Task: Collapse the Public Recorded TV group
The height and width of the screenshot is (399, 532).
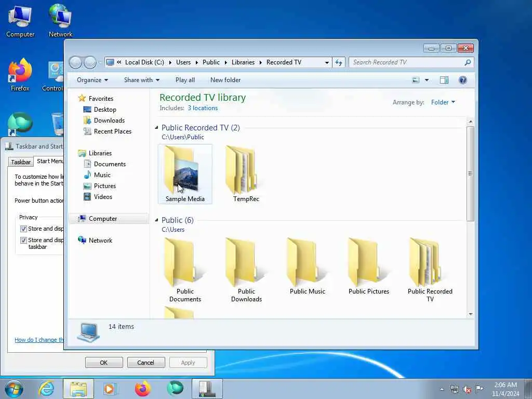Action: [156, 128]
